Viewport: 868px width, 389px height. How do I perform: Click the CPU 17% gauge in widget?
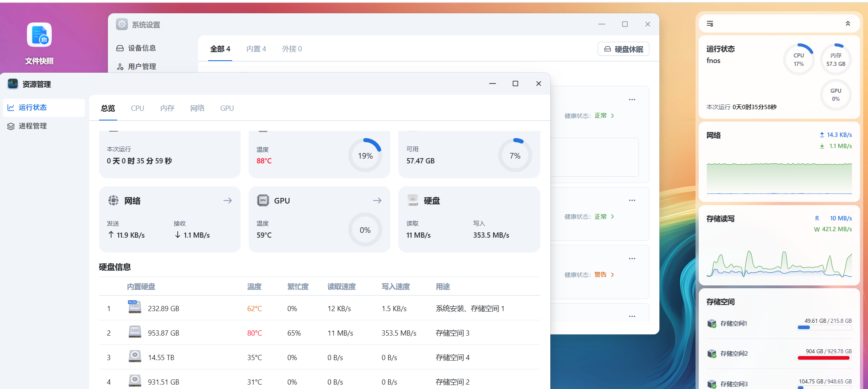[x=798, y=59]
